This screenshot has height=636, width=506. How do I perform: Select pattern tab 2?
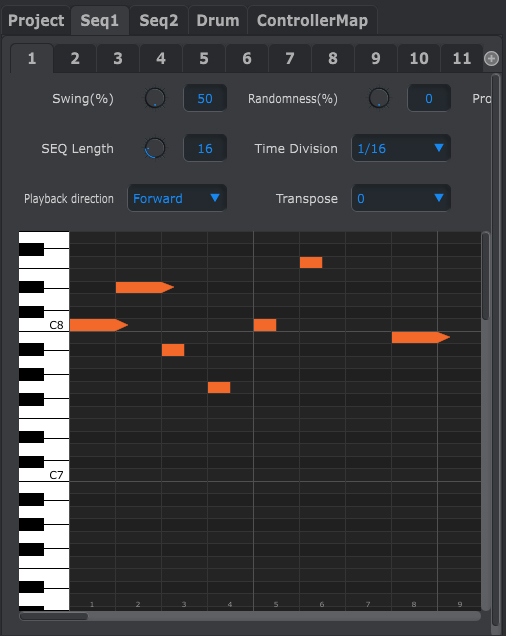tap(75, 58)
